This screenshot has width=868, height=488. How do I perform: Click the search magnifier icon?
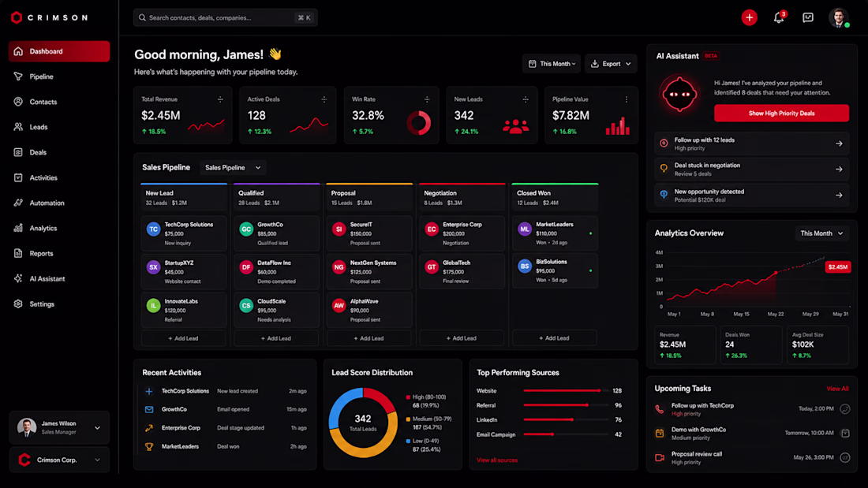pos(142,17)
